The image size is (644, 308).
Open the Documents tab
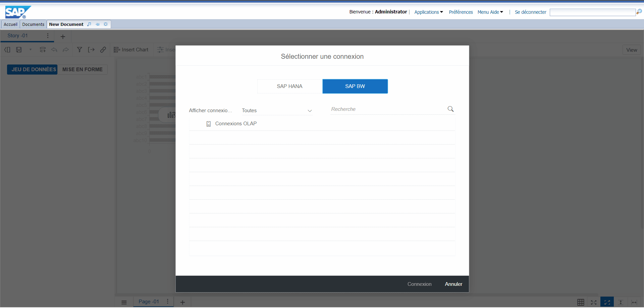[33, 24]
